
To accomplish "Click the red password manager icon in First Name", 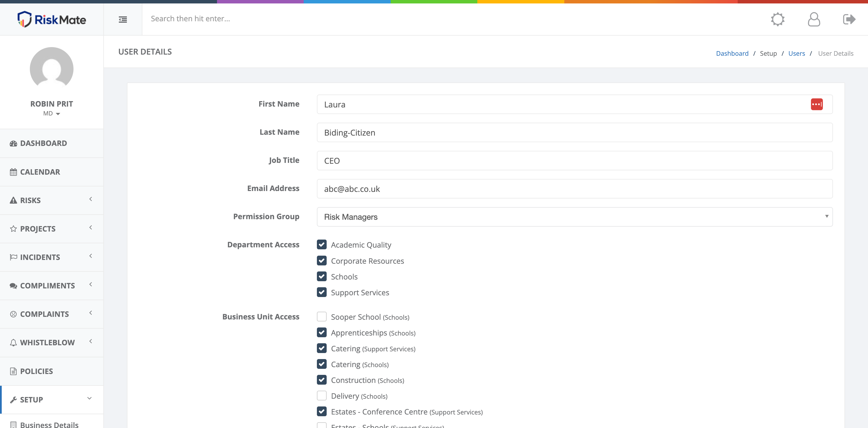I will (x=816, y=104).
